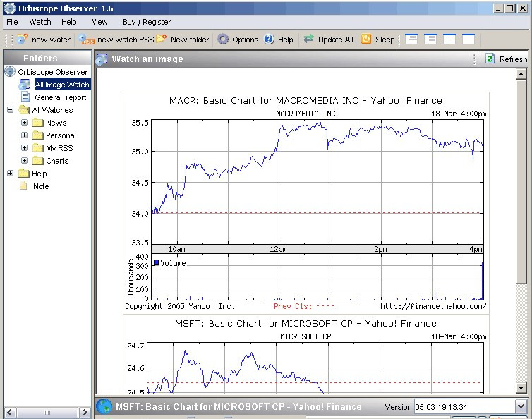Image resolution: width=532 pixels, height=419 pixels.
Task: Select the first layout view icon
Action: tap(411, 40)
